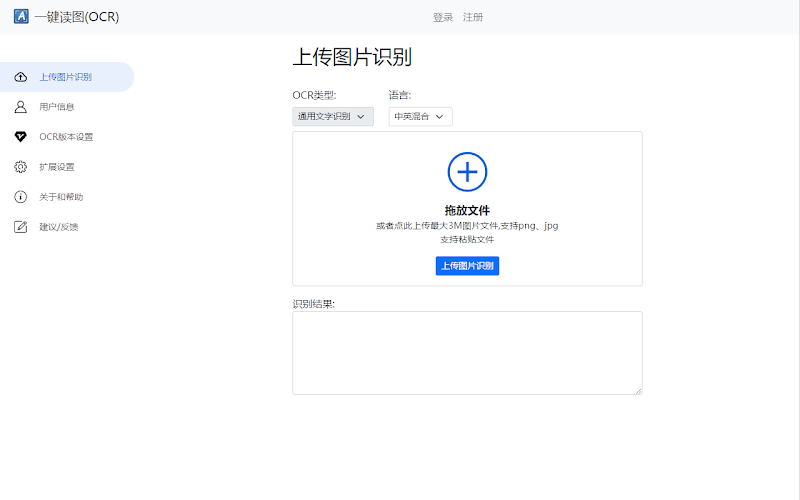Screen dimensions: 800x500
Task: Click the app logo icon in header
Action: pos(21,16)
